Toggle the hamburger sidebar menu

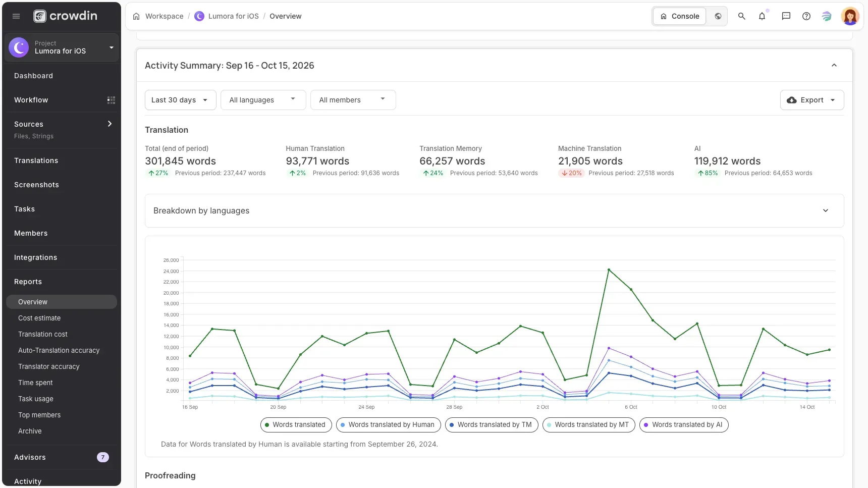click(x=16, y=16)
